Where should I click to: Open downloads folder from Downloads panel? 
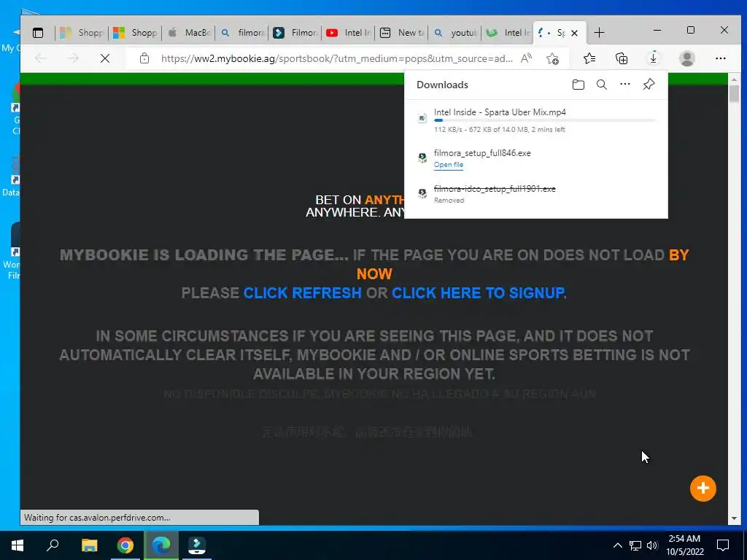pos(578,85)
